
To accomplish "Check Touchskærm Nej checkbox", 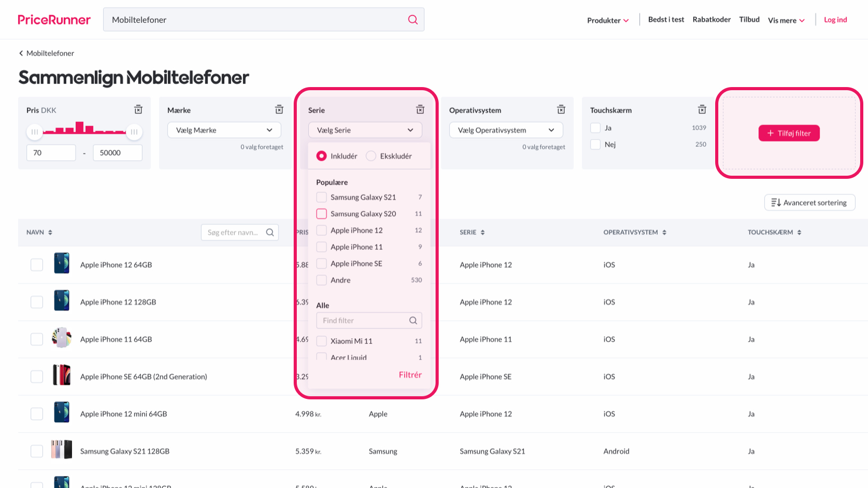I will (595, 144).
